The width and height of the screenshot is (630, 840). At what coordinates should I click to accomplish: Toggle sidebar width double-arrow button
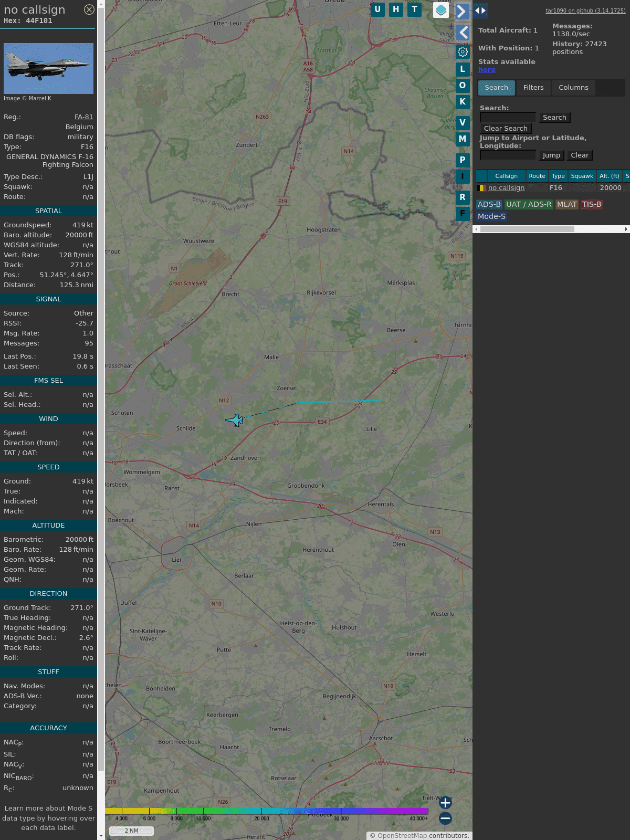(480, 10)
